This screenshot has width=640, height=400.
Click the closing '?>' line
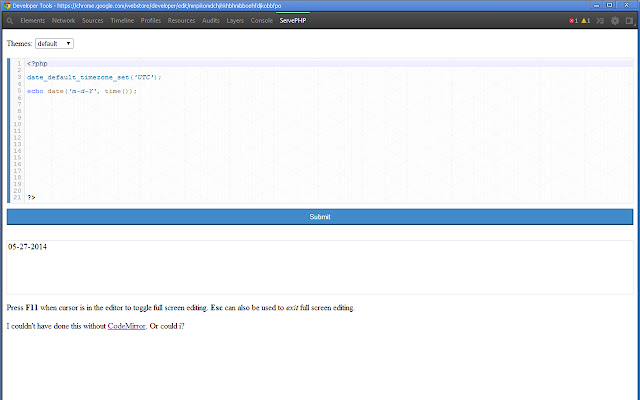(31, 198)
